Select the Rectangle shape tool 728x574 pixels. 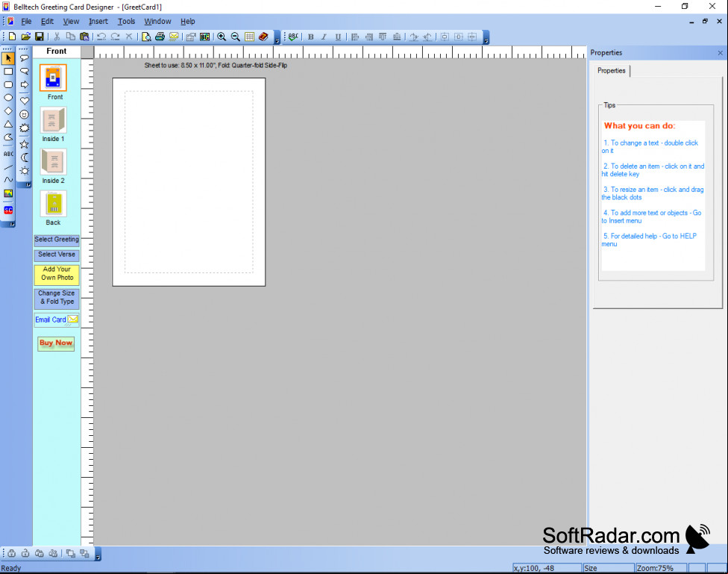coord(8,72)
